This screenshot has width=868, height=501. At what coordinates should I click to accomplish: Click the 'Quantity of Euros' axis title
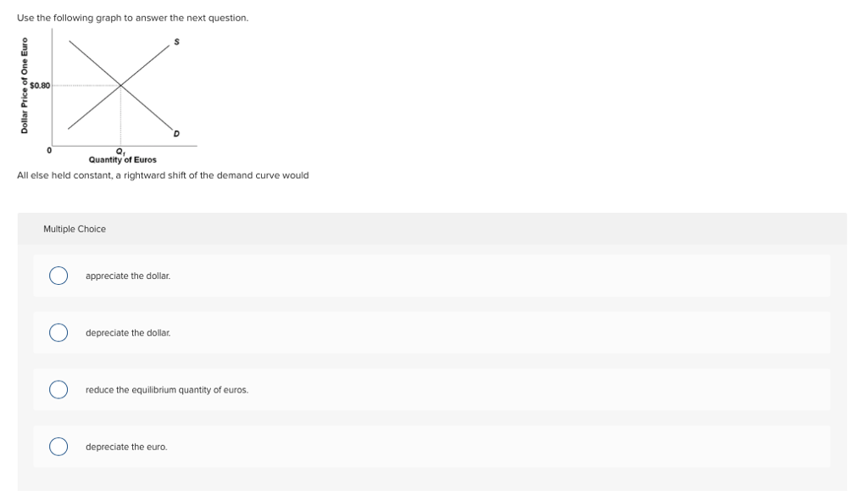(x=123, y=160)
